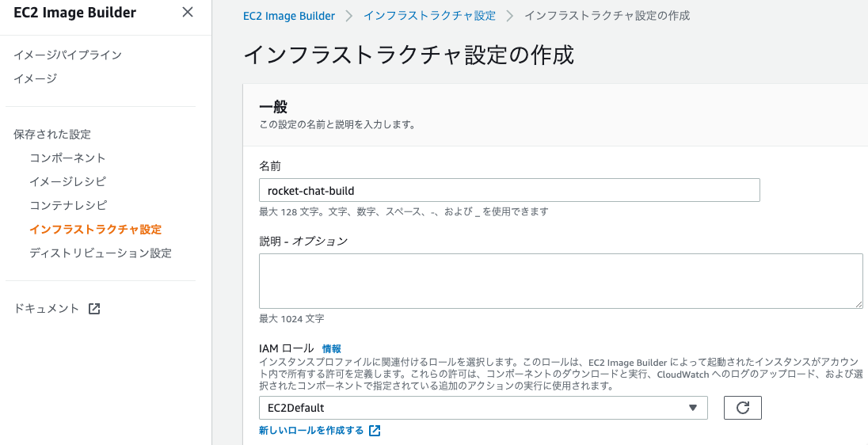Open the EC2Default IAM role dropdown
868x445 pixels.
[483, 408]
